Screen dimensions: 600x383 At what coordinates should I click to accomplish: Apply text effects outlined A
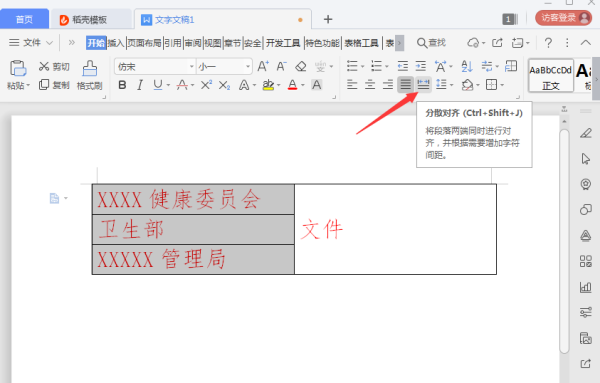(244, 85)
